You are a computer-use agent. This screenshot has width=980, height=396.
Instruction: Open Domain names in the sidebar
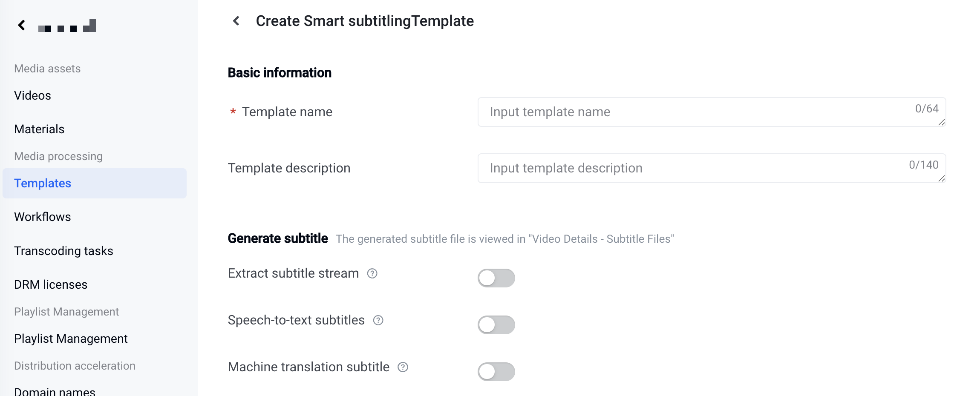55,391
